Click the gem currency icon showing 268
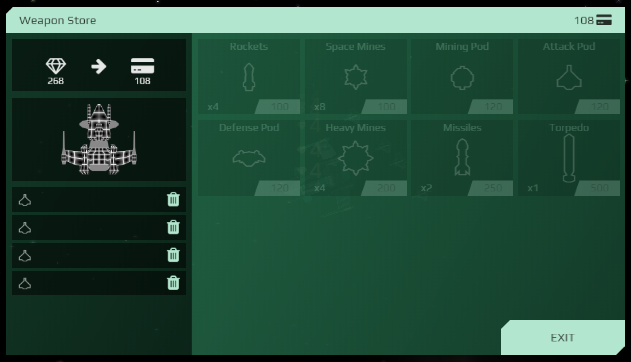 [56, 66]
